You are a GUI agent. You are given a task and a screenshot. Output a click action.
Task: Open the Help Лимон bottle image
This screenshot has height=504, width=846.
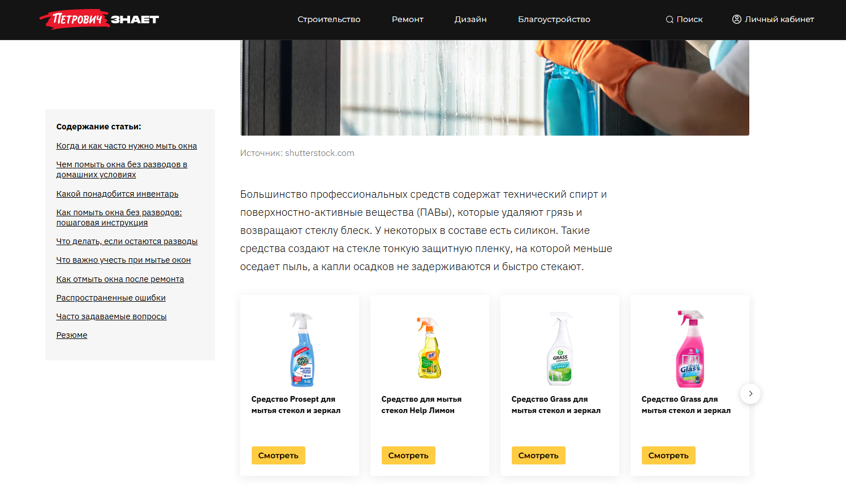tap(429, 348)
